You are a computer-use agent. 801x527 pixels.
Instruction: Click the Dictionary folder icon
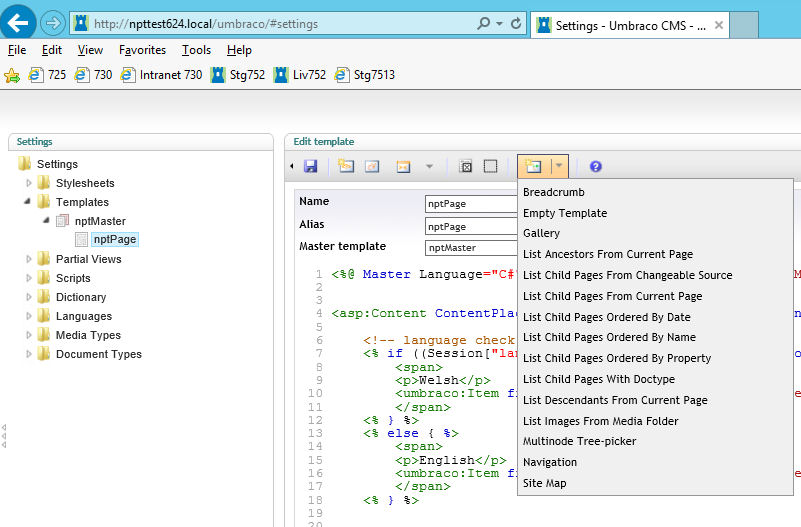tap(43, 296)
